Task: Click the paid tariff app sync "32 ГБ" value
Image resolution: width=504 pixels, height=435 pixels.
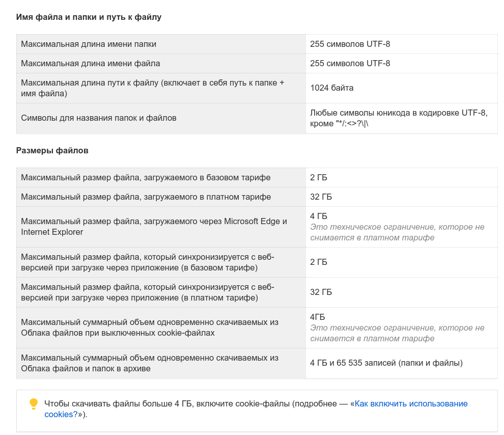Action: [x=321, y=292]
